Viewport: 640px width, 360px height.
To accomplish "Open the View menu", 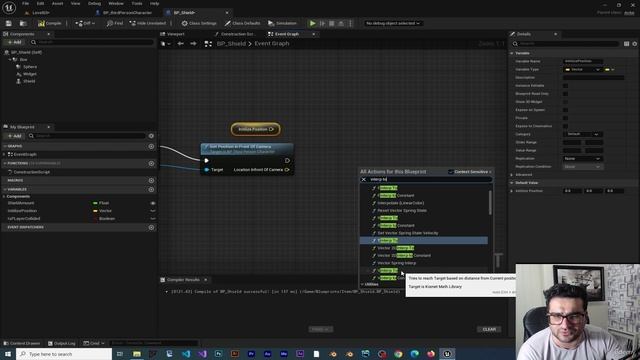I will click(x=76, y=3).
